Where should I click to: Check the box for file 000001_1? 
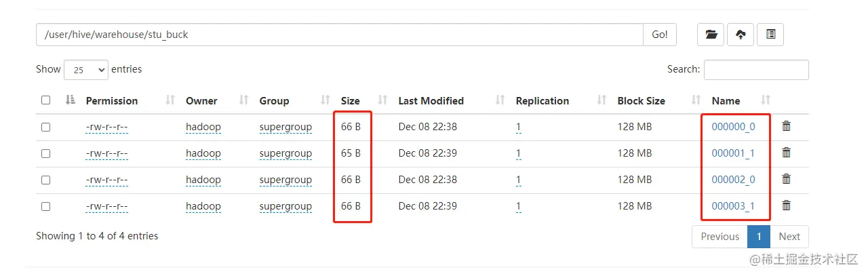[x=45, y=153]
